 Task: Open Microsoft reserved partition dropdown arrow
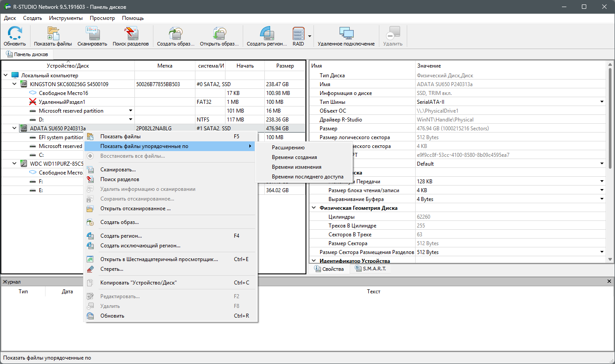[x=130, y=111]
